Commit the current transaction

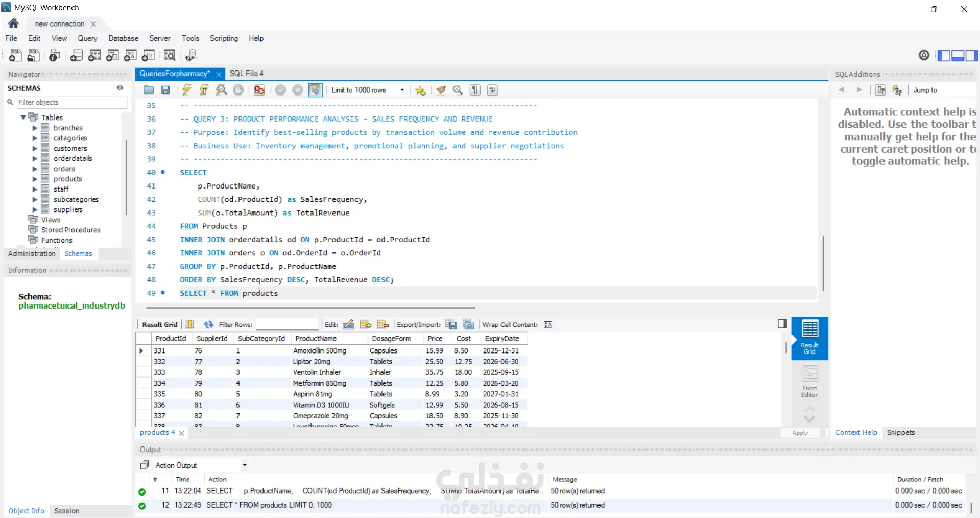tap(280, 90)
